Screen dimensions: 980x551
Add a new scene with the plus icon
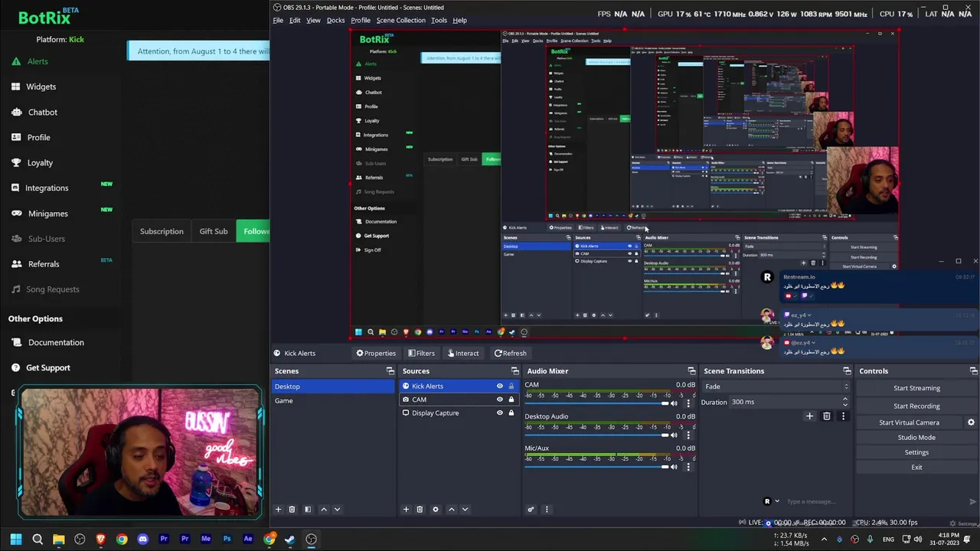coord(278,510)
